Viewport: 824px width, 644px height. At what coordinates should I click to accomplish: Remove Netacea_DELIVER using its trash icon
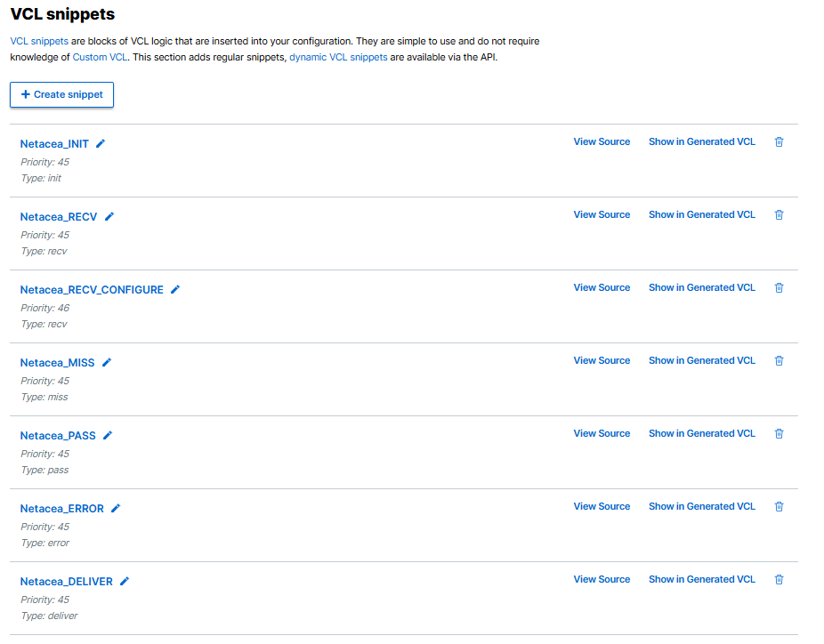pos(780,580)
